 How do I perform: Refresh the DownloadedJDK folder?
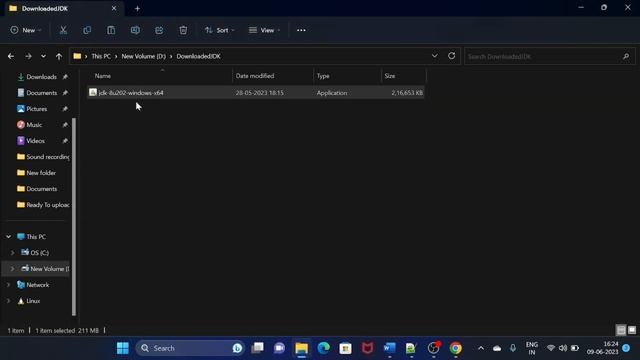451,56
